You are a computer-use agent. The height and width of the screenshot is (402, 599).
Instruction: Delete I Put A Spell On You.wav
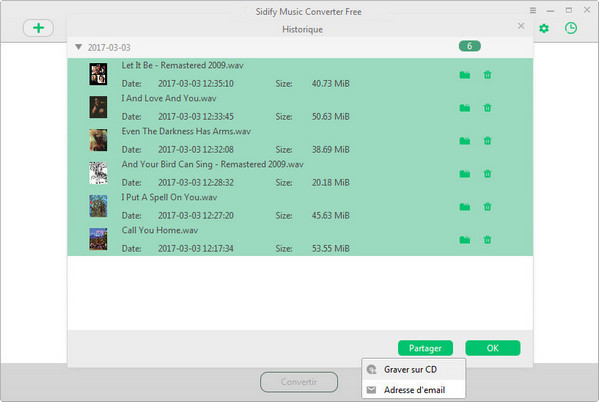point(487,207)
